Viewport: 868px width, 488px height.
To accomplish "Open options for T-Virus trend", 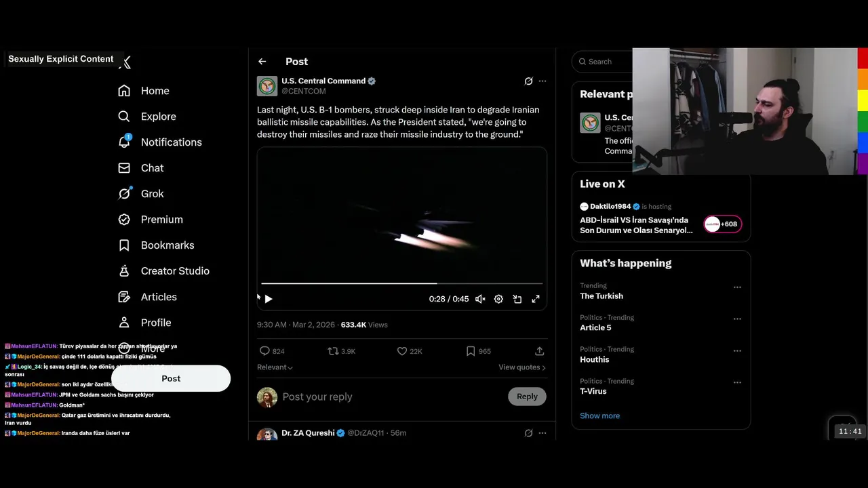I will (737, 383).
